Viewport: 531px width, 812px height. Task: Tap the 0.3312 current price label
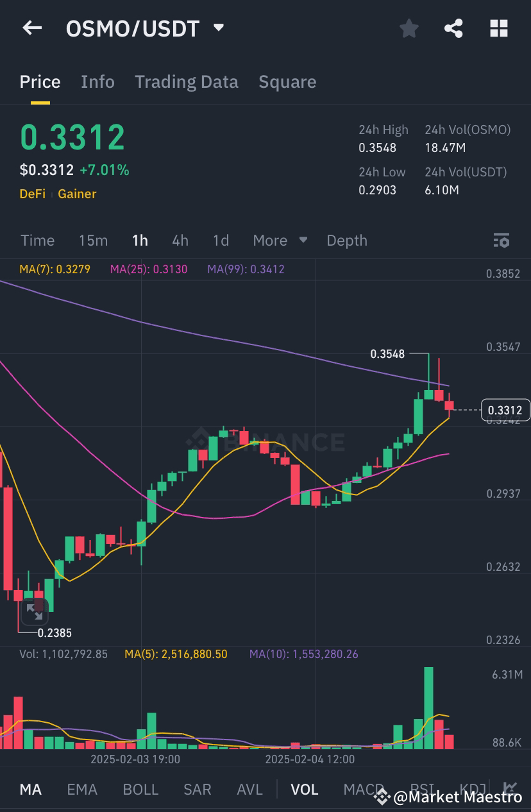(x=504, y=410)
